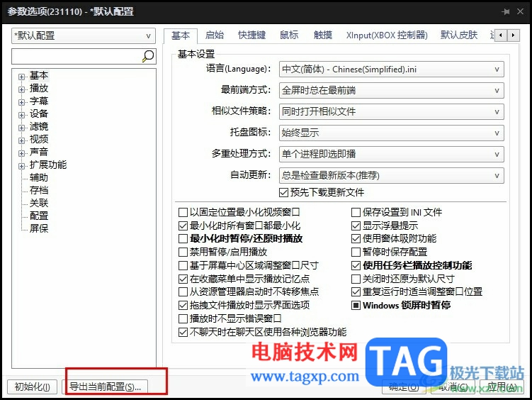
Task: Close the preferences dialog
Action: point(520,11)
